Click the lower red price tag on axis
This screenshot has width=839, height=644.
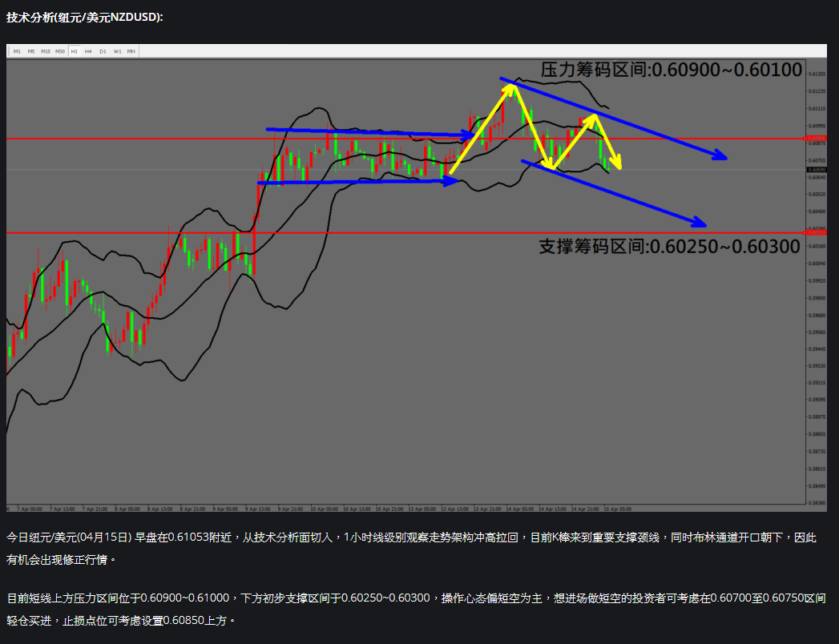click(817, 232)
